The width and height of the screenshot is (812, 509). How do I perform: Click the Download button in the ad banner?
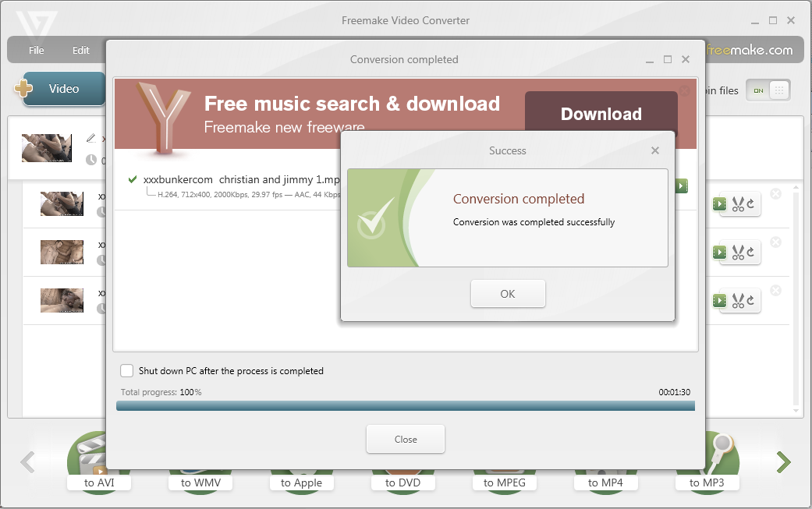[x=601, y=114]
